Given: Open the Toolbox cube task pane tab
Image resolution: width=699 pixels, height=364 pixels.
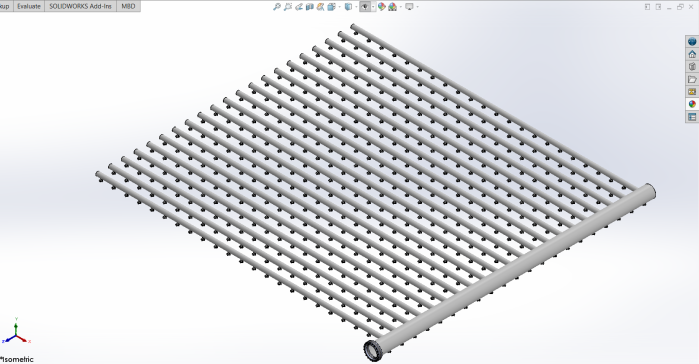Looking at the screenshot, I should 692,66.
